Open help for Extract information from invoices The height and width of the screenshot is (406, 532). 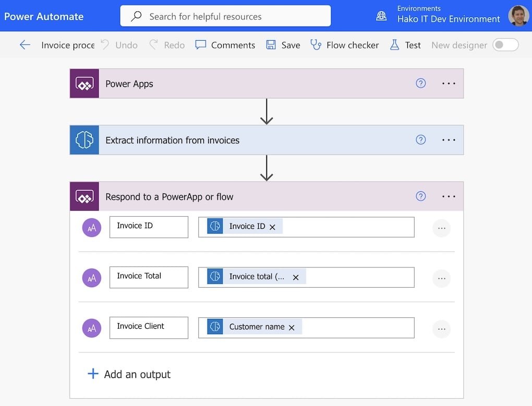[x=421, y=140]
